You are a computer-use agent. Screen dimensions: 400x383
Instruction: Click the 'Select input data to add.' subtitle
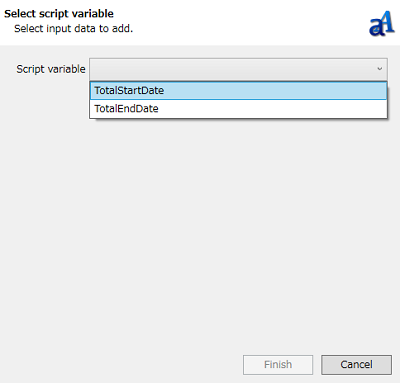tap(74, 29)
